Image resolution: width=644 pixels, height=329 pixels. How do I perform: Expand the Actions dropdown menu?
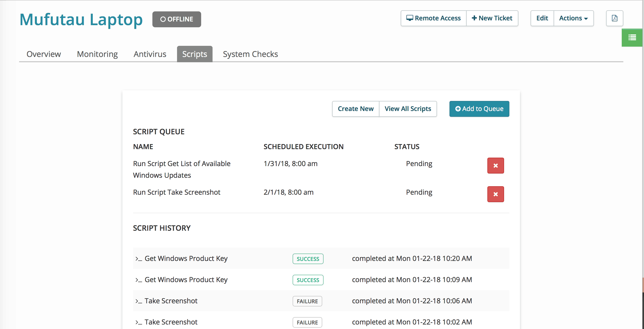(x=574, y=18)
